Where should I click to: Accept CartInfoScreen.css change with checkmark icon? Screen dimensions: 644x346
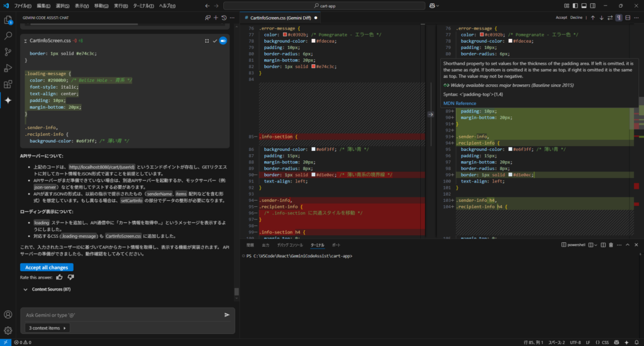coord(215,41)
